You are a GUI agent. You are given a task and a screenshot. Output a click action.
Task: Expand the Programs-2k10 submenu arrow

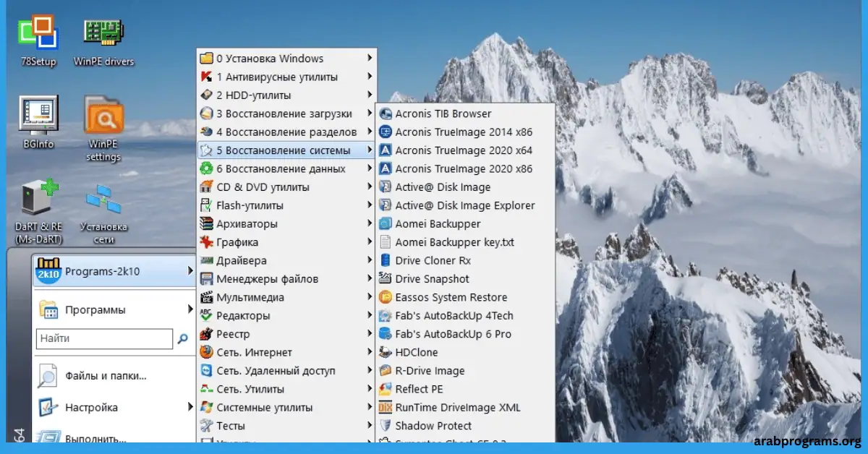click(190, 271)
